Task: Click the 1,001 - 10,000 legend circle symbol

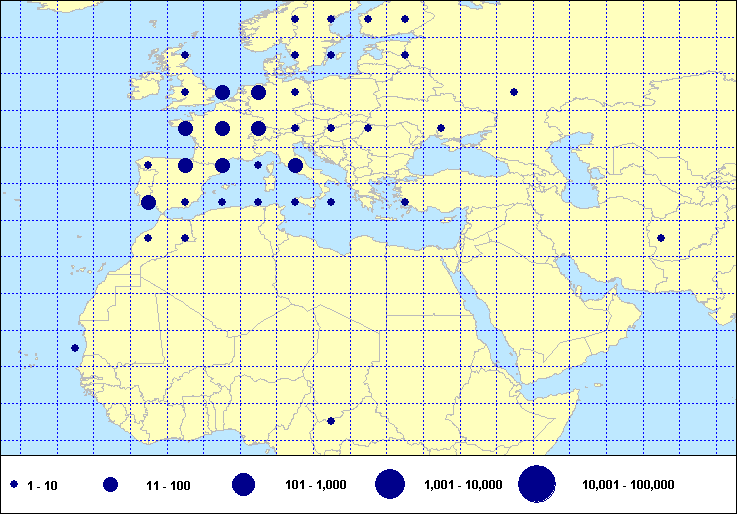Action: pyautogui.click(x=390, y=484)
